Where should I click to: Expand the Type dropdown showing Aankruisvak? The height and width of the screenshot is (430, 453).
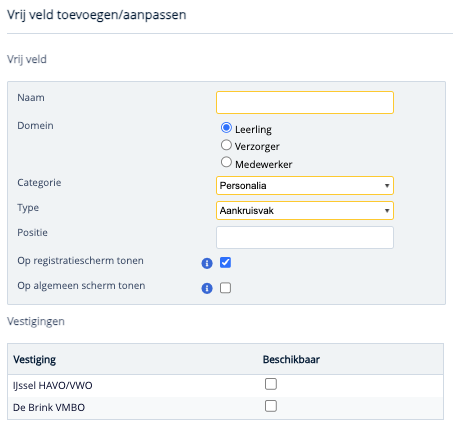coord(305,211)
